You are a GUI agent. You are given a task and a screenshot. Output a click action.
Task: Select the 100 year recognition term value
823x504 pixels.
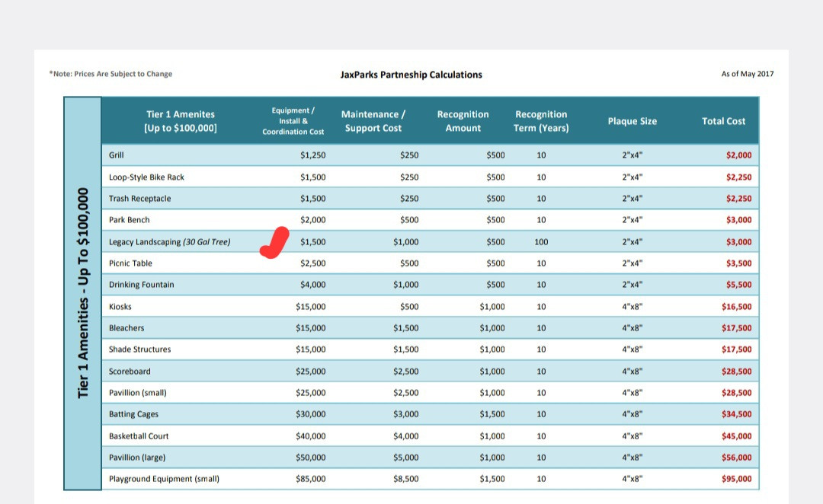541,242
